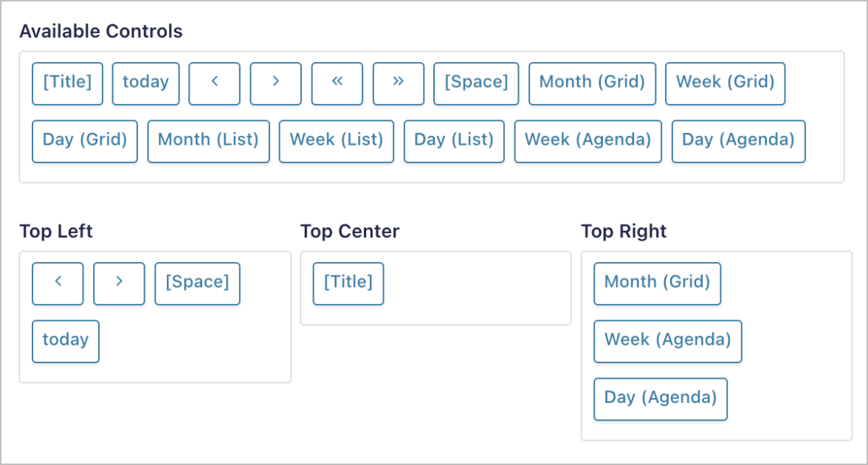This screenshot has width=868, height=465.
Task: Select the previous arrow in Top Left
Action: click(x=58, y=283)
